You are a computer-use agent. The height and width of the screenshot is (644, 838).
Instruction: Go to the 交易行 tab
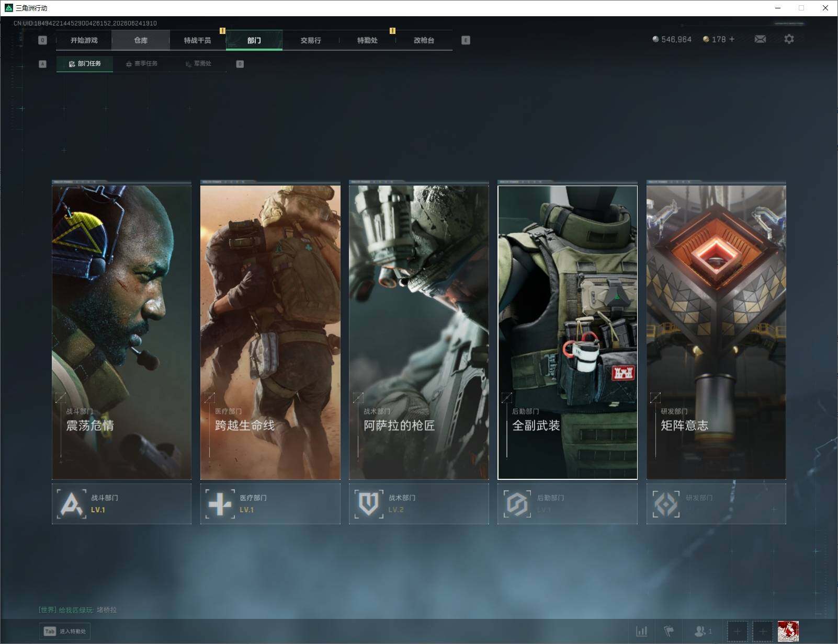[311, 40]
